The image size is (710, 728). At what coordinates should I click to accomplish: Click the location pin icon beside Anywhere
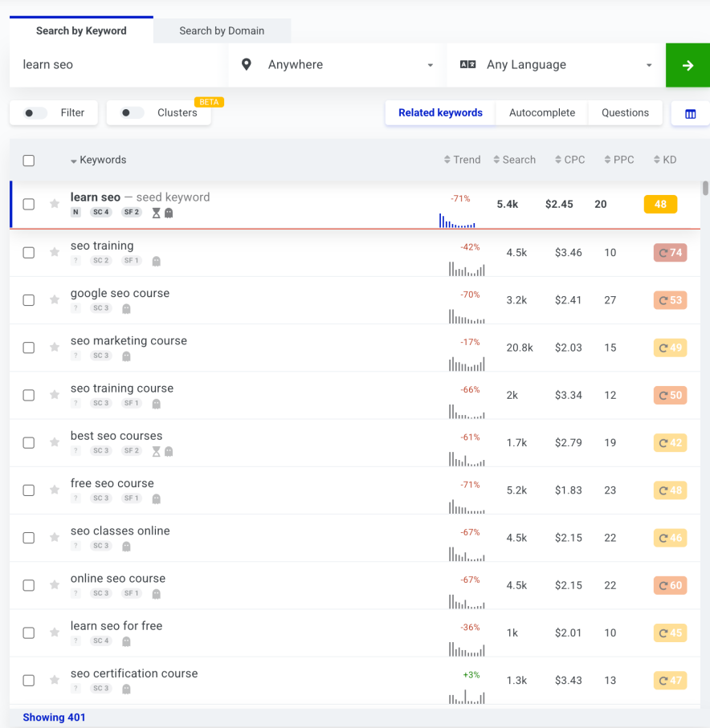[x=246, y=64]
